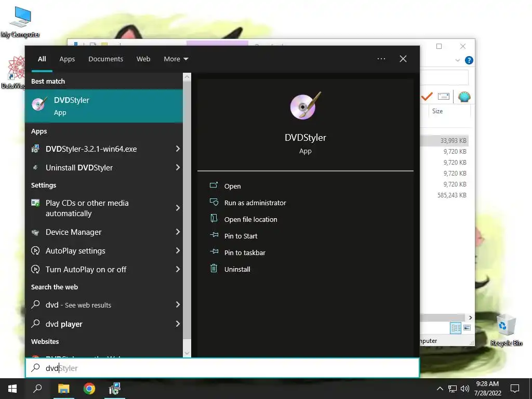
Task: Open the DVDStyler best match result
Action: 104,106
